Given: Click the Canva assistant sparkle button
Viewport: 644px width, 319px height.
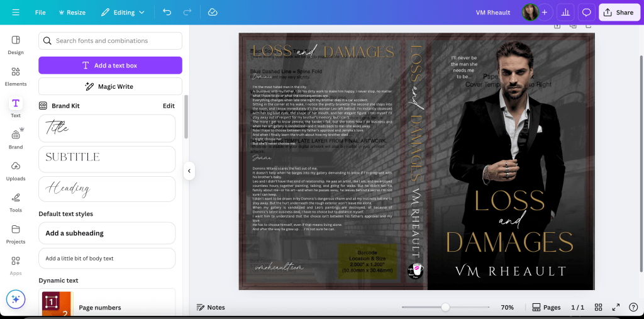Looking at the screenshot, I should click(x=16, y=299).
